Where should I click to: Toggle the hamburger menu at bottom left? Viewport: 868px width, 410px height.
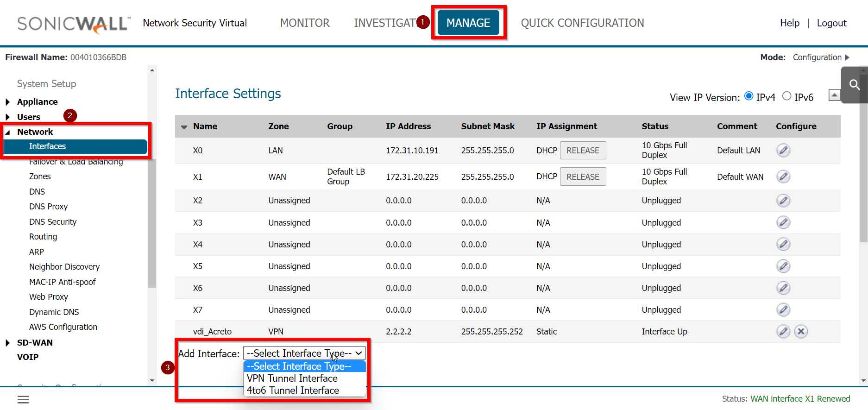pos(23,399)
